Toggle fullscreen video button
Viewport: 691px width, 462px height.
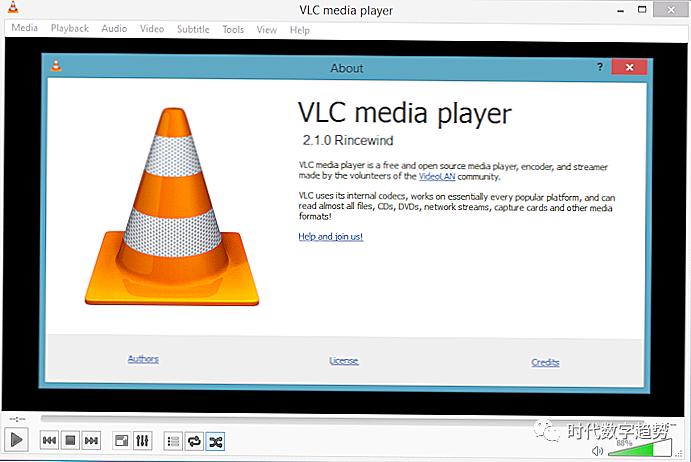[x=121, y=440]
